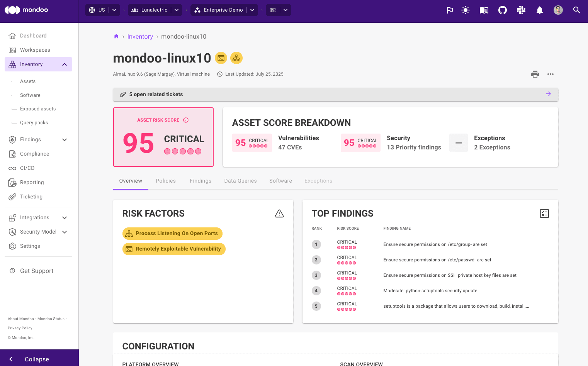Image resolution: width=588 pixels, height=366 pixels.
Task: Open the Mondoo documentation book icon
Action: [484, 10]
